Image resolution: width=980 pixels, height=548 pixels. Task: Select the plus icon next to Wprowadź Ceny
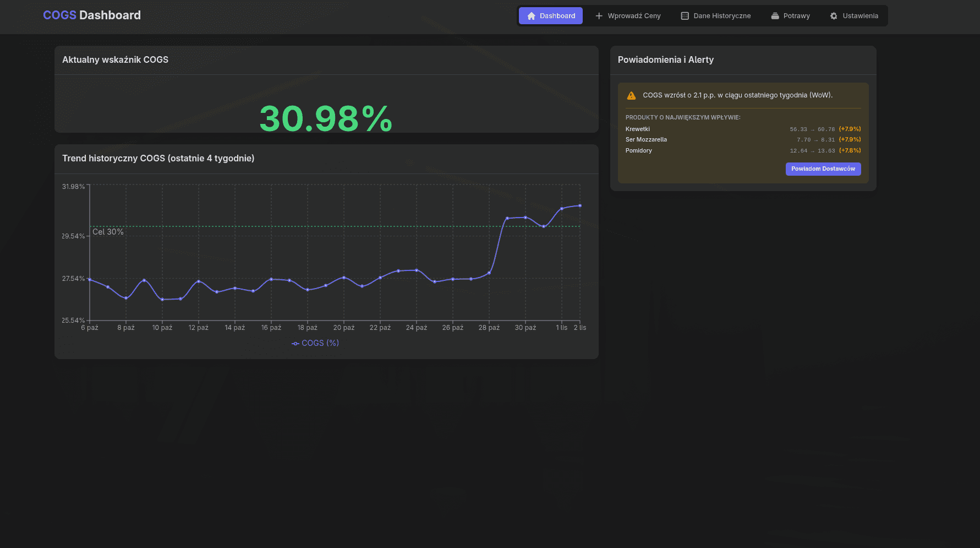pyautogui.click(x=599, y=16)
